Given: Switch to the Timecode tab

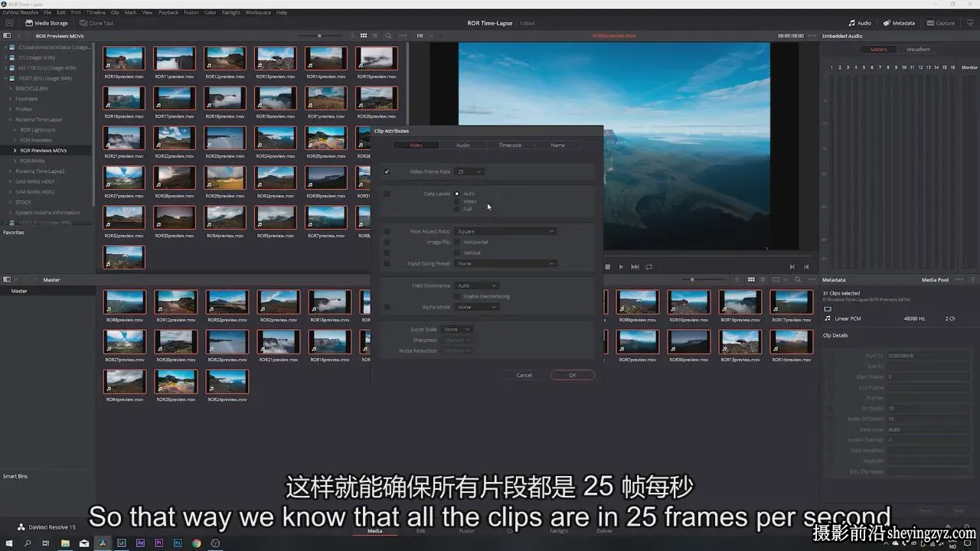Looking at the screenshot, I should pos(511,145).
